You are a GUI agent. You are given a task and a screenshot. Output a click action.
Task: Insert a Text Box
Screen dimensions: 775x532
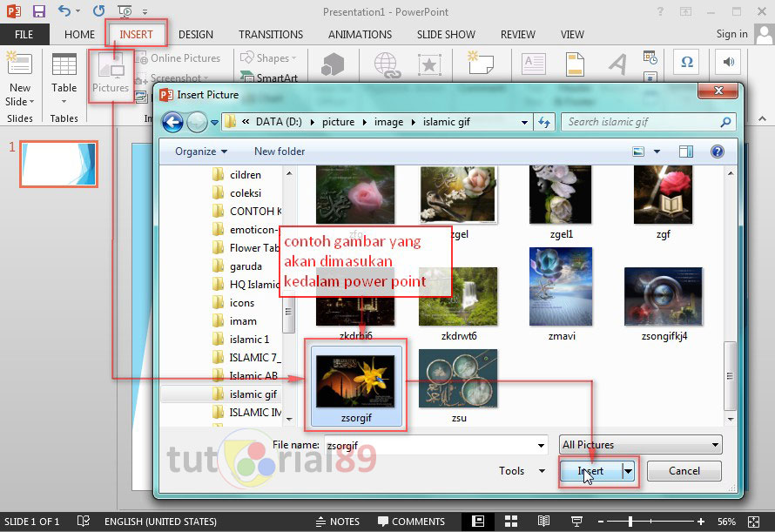pyautogui.click(x=534, y=64)
